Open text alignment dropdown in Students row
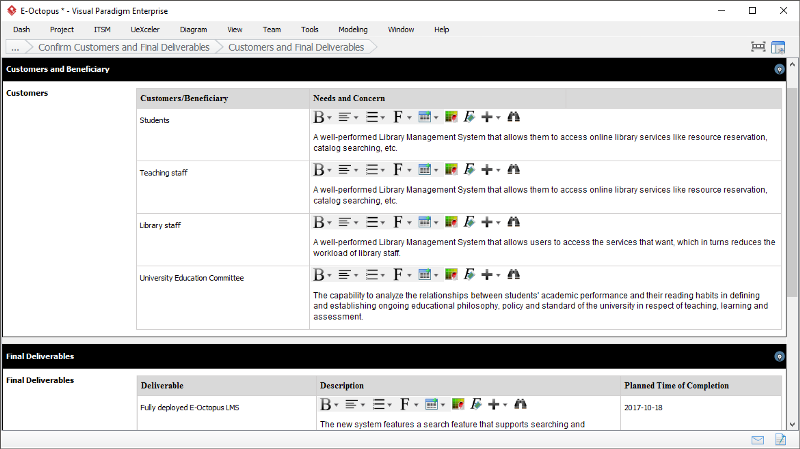Viewport: 800px width, 449px height. [348, 117]
